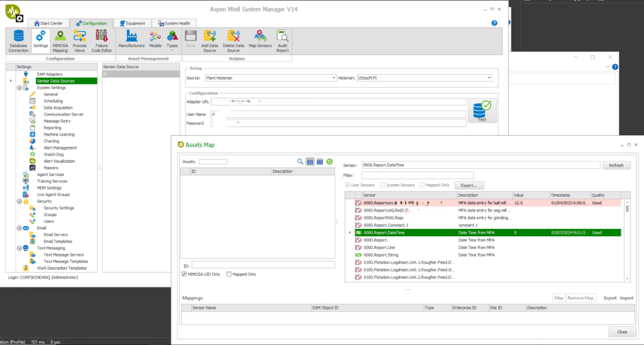
Task: Select Alert Management in tree
Action: (60, 148)
